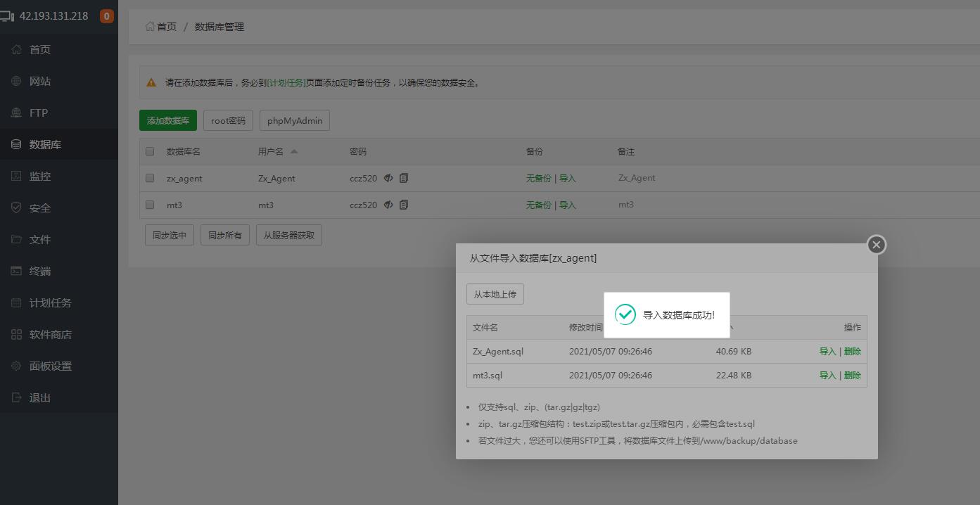Sort by 用户名 column arrow
The height and width of the screenshot is (505, 980).
tap(294, 151)
